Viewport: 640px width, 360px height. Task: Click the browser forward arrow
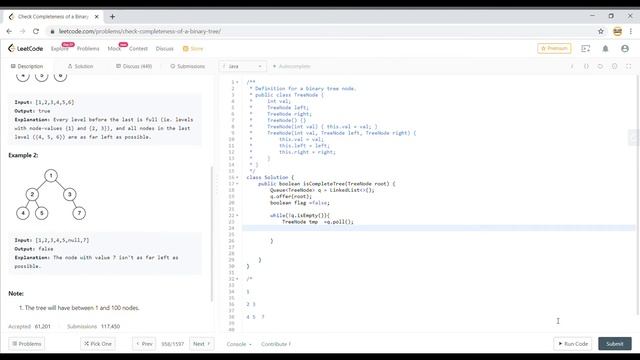22,31
